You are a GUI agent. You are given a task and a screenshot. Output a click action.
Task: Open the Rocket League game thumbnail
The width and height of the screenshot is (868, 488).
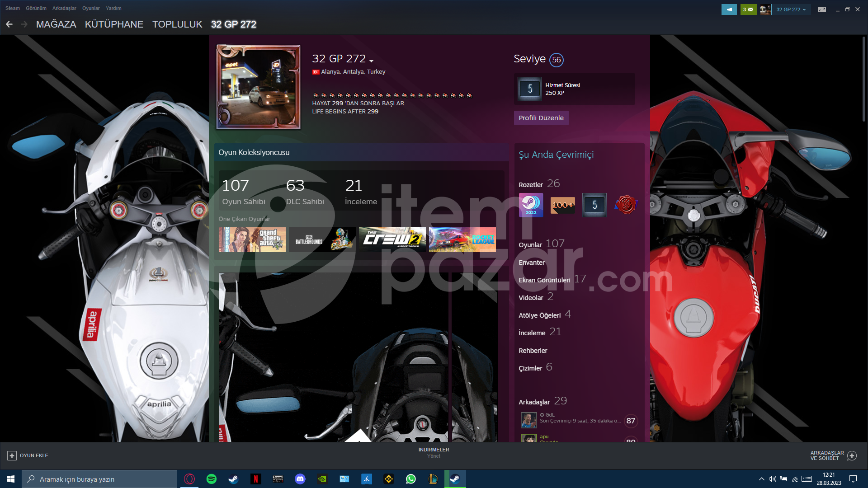click(462, 239)
